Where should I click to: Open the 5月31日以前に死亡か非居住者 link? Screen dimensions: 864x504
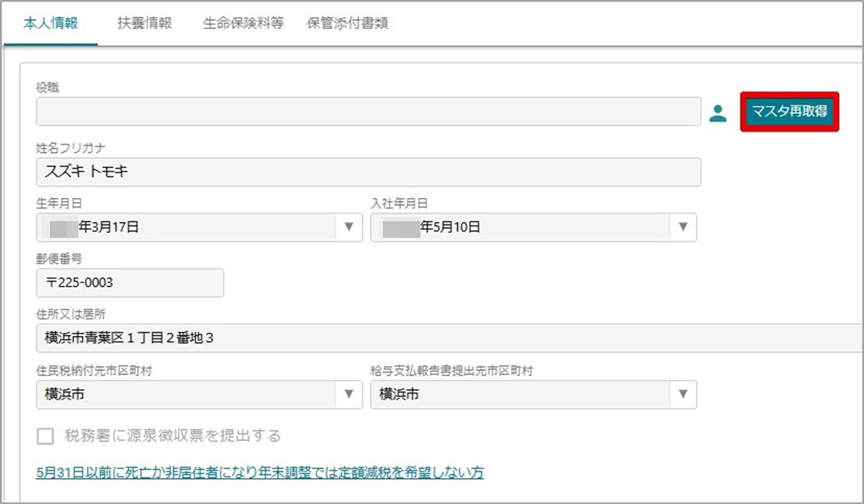pyautogui.click(x=260, y=472)
